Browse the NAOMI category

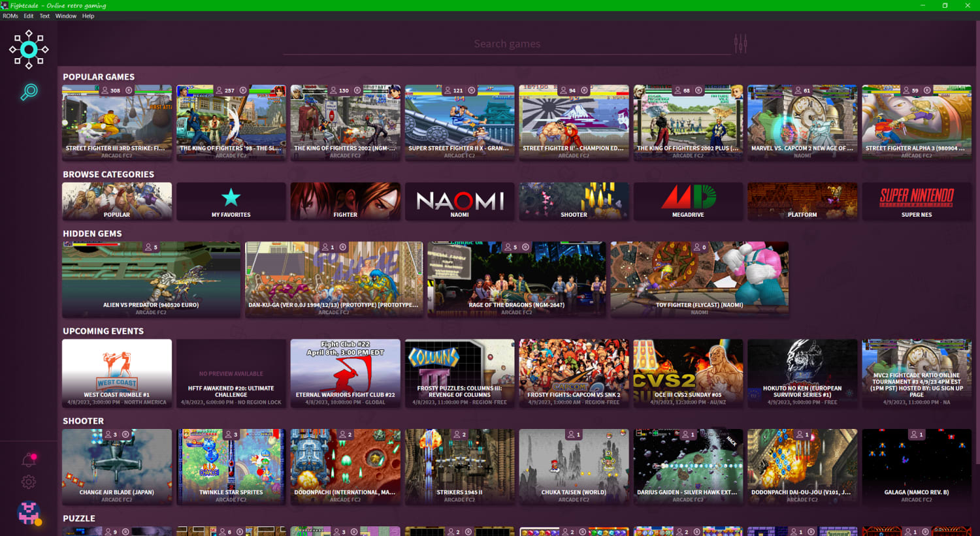460,201
